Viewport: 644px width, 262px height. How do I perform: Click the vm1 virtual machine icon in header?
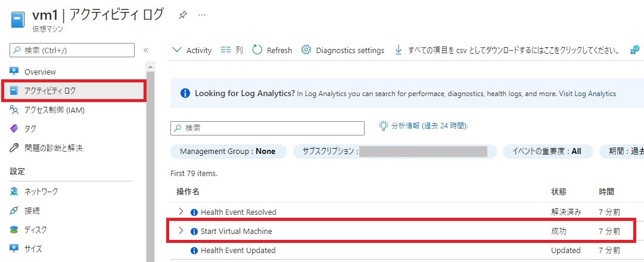coord(18,20)
